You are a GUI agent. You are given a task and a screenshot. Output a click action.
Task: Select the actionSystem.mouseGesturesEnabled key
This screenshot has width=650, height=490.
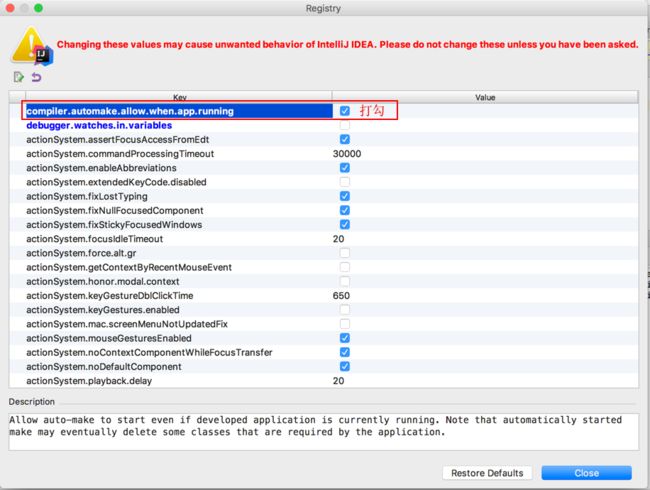[109, 338]
